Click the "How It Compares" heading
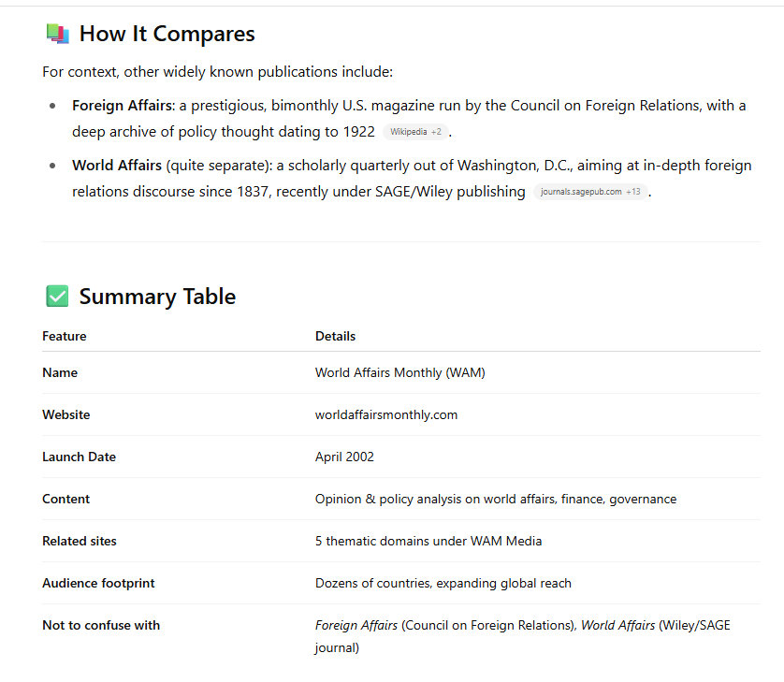 point(167,34)
